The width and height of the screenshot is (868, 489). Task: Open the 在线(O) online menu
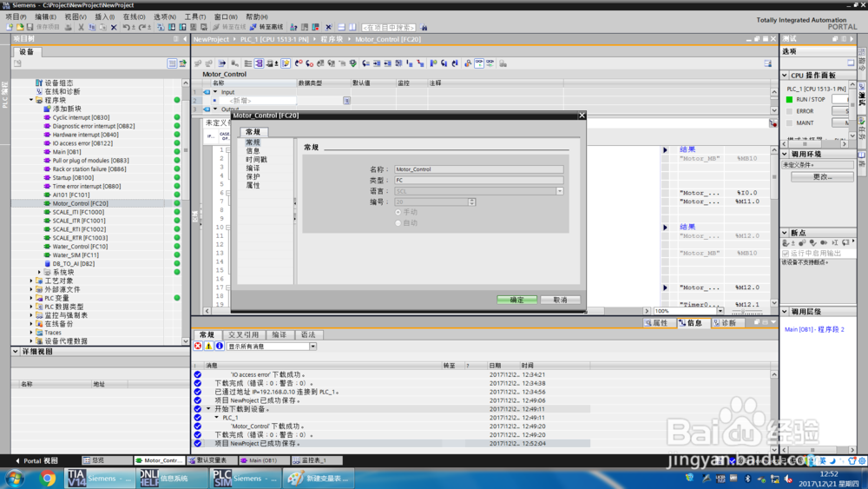(134, 17)
